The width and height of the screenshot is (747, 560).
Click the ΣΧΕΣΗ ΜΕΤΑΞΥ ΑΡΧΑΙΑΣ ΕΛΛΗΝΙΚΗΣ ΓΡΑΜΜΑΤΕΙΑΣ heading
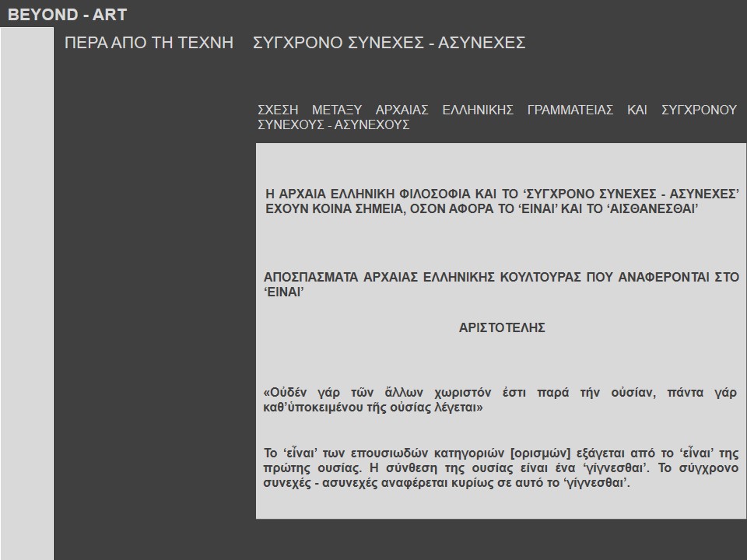click(496, 110)
